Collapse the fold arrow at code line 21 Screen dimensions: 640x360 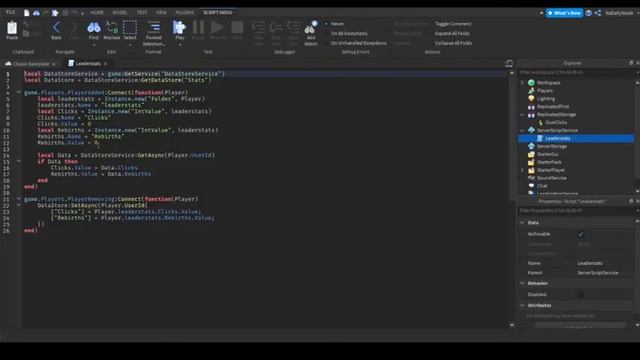click(x=19, y=199)
